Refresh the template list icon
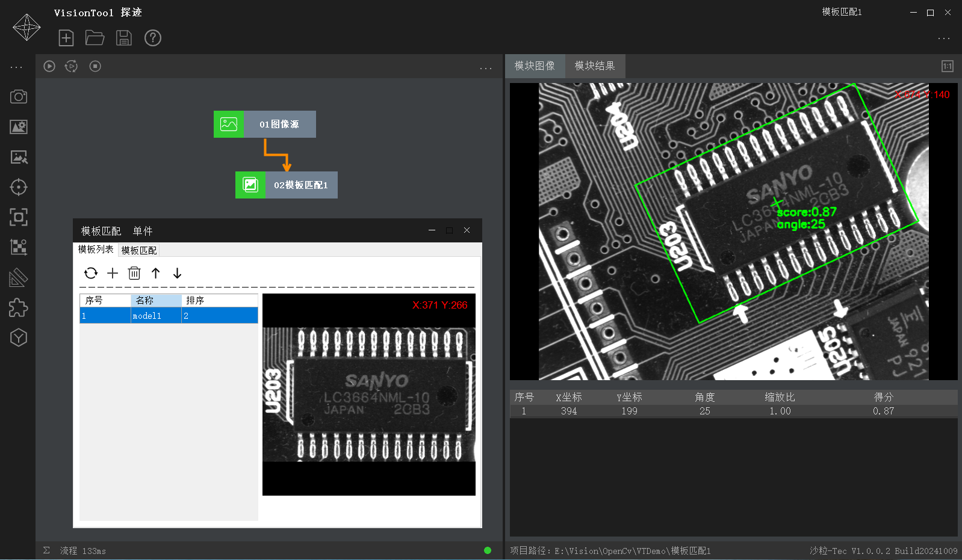The image size is (962, 560). coord(91,273)
